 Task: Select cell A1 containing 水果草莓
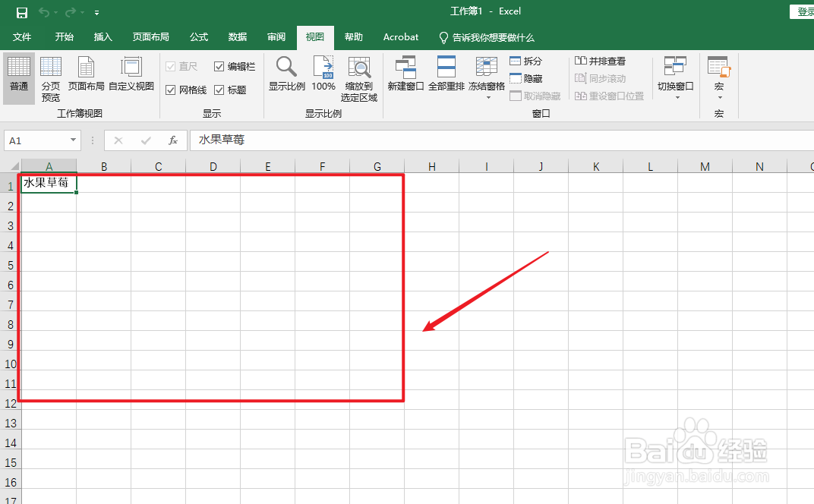coord(48,182)
